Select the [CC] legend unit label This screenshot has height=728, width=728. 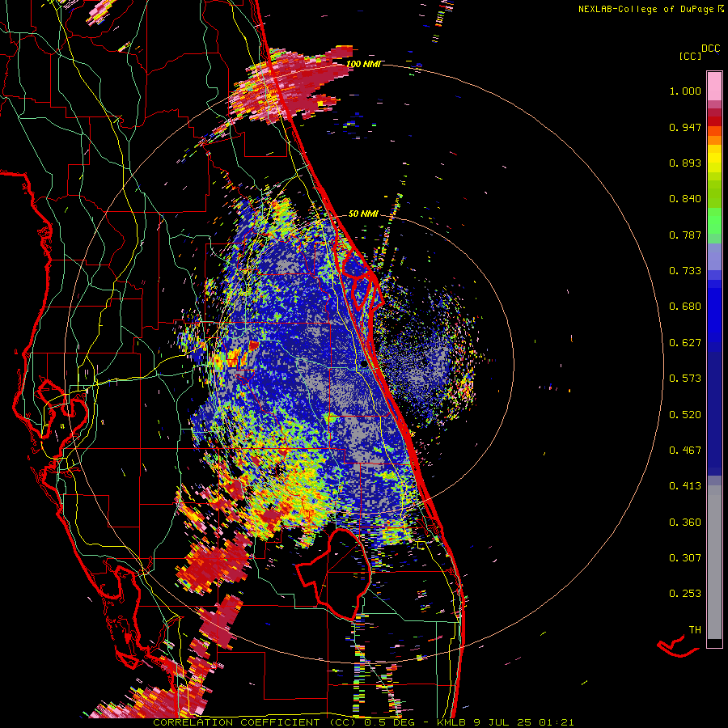coord(690,56)
